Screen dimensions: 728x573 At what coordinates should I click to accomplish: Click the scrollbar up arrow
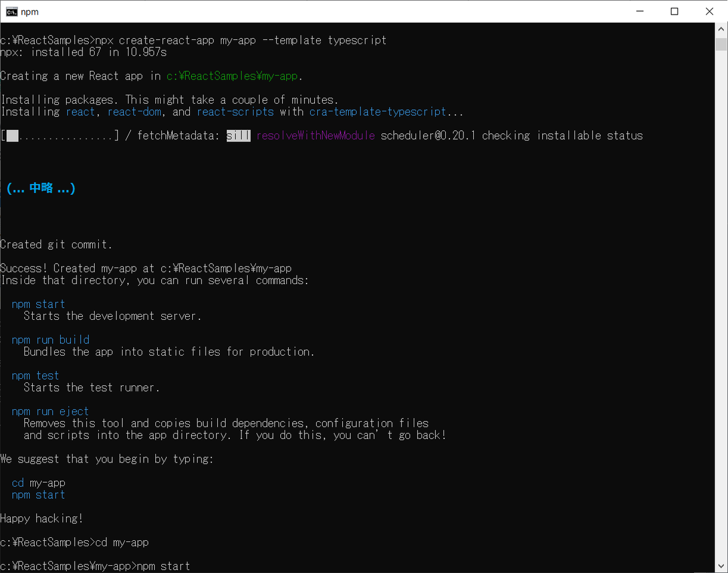721,29
